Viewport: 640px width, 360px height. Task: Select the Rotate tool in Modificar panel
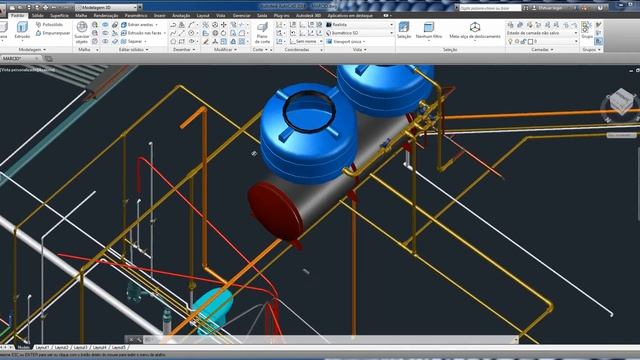pos(224,33)
